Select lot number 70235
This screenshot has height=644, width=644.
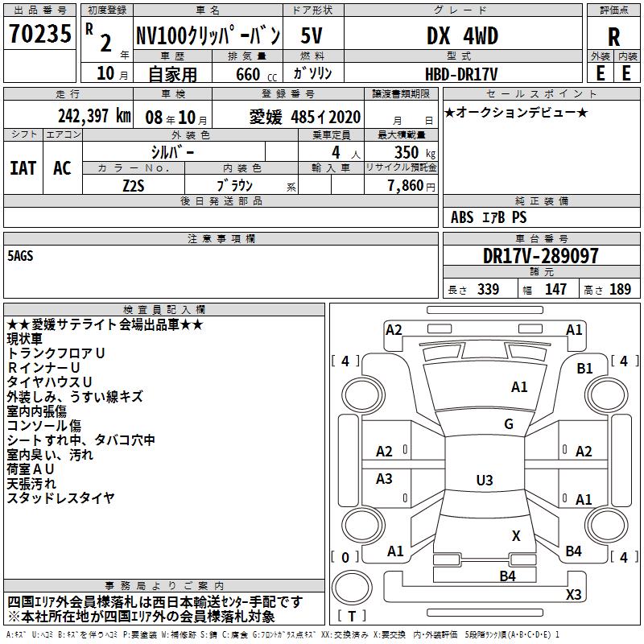coord(39,35)
